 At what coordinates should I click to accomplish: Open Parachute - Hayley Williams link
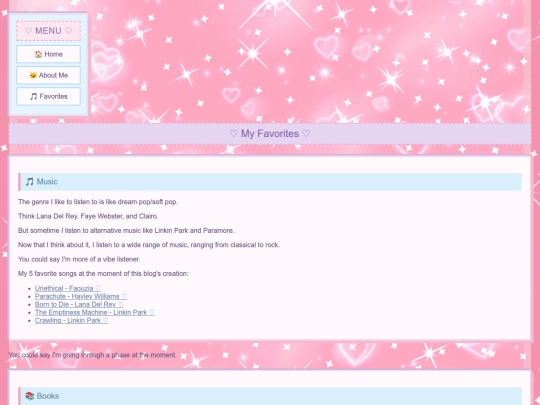point(81,296)
